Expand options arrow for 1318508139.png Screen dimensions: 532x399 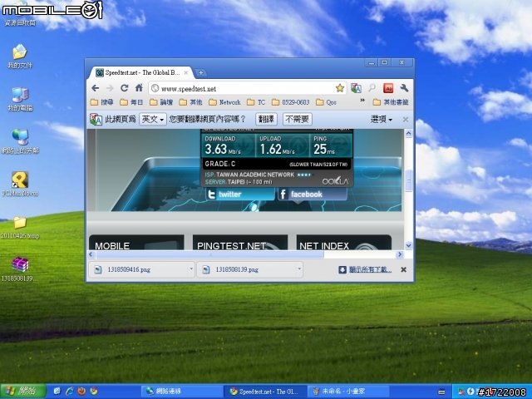coord(299,269)
